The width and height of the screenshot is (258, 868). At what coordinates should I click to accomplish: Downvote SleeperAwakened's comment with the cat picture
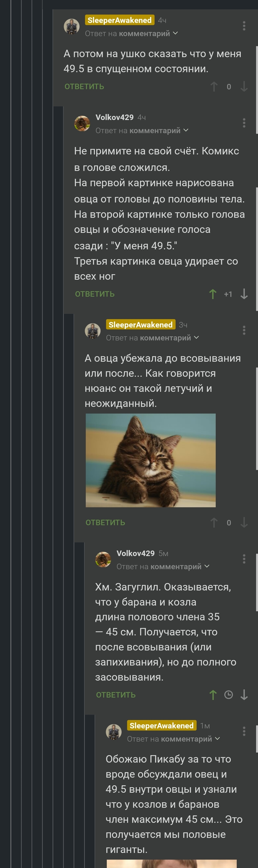244,523
